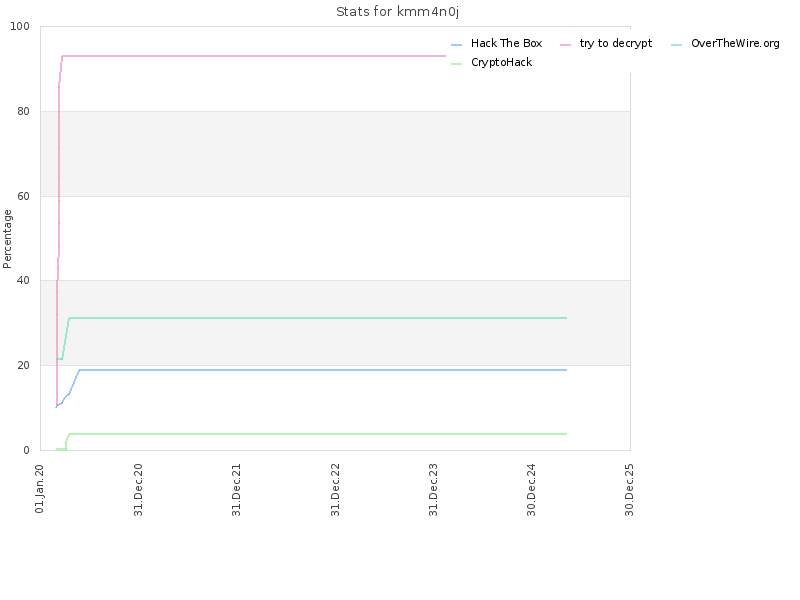Click the 80 y-axis tick label

[x=23, y=111]
